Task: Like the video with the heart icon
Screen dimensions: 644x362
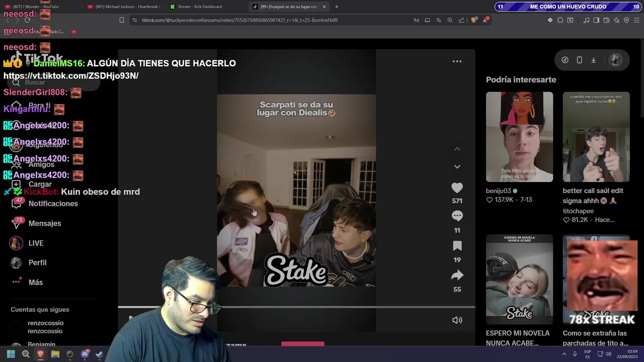Action: tap(457, 188)
